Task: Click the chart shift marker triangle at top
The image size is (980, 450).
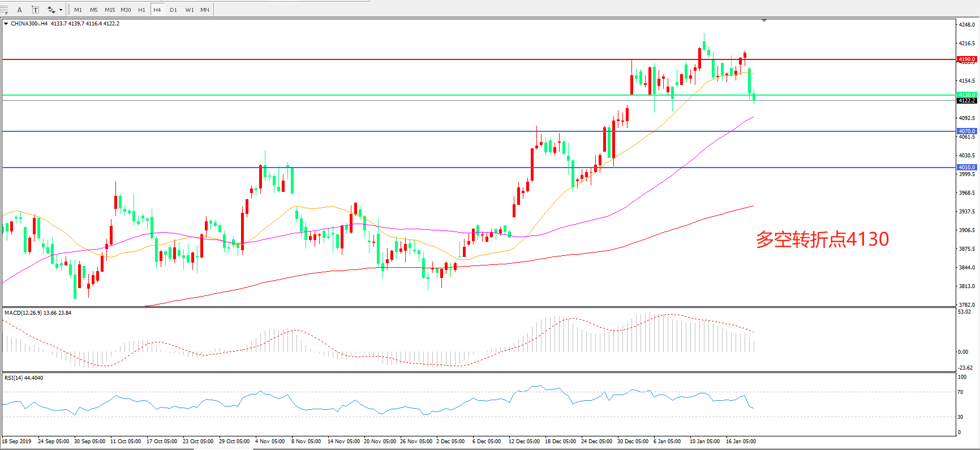Action: (764, 20)
